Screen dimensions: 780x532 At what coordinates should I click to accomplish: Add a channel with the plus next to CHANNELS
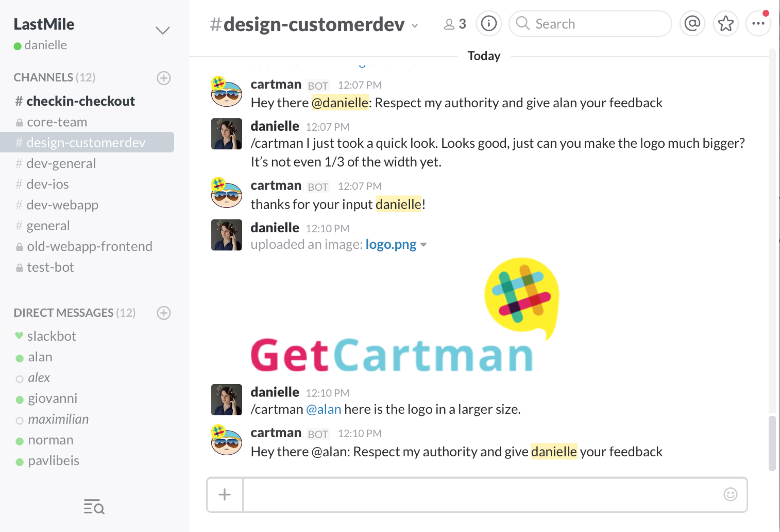pyautogui.click(x=163, y=79)
